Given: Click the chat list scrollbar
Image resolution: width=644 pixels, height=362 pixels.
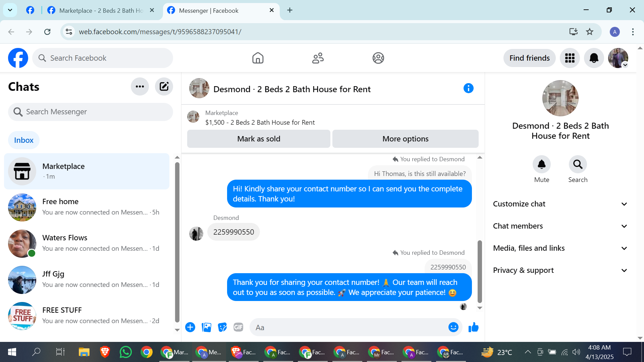Looking at the screenshot, I should [x=177, y=242].
